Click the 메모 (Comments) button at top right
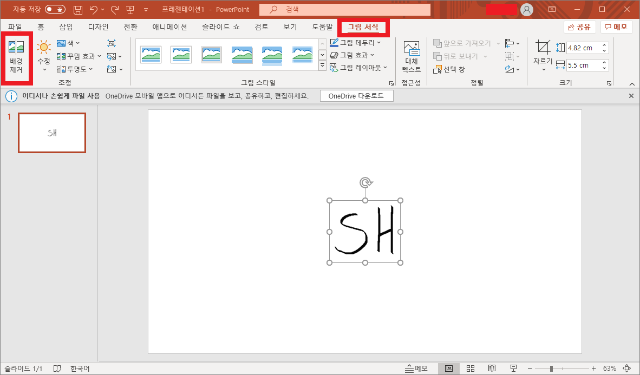Image resolution: width=640 pixels, height=375 pixels. (x=616, y=27)
